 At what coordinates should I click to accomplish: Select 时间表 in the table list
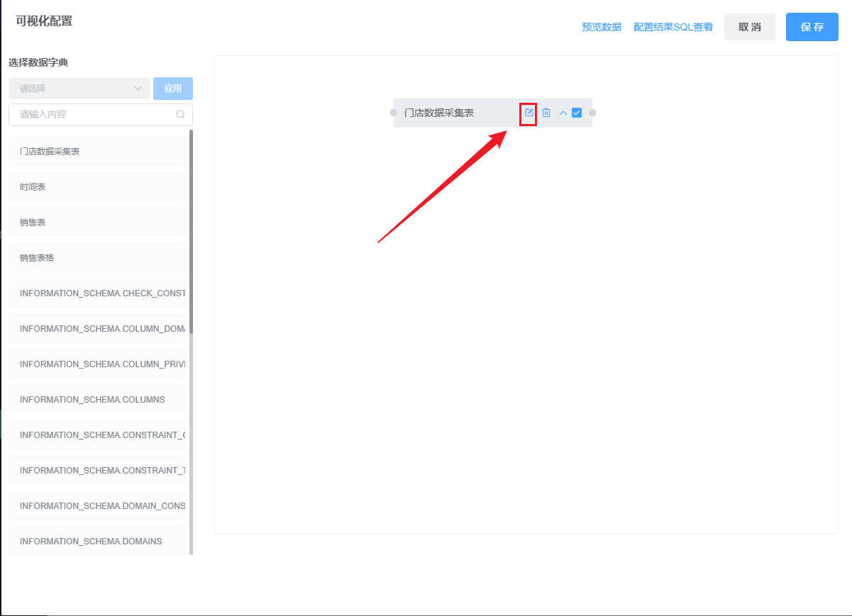[97, 186]
